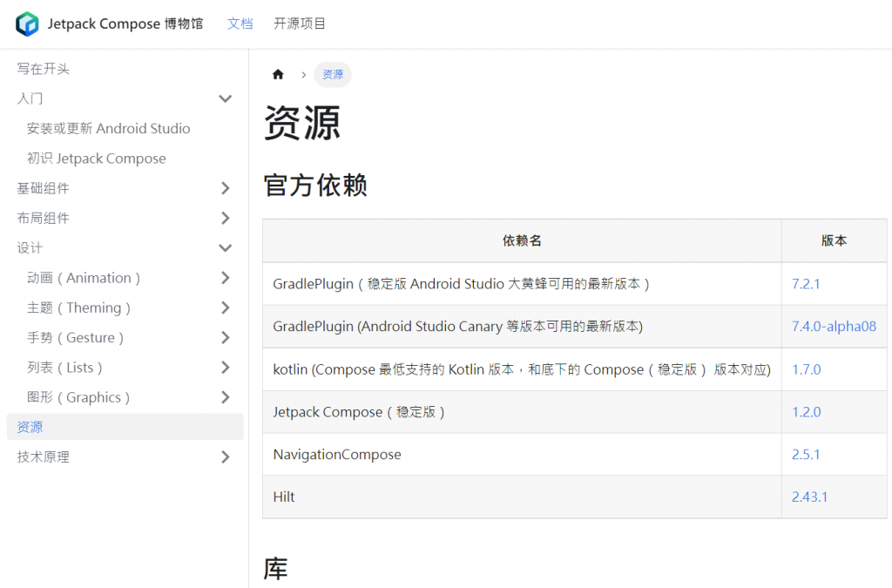Click the GradlePlugin 大黄蜂 stable row text
Screen dimensions: 892x588
tap(462, 284)
